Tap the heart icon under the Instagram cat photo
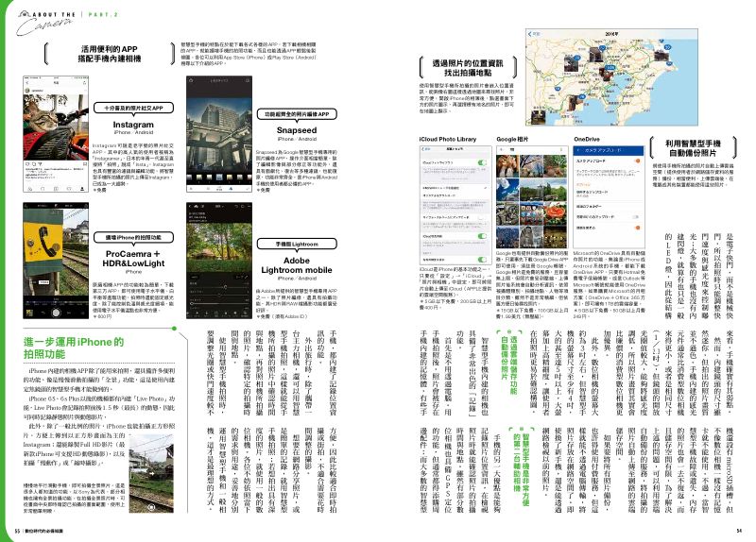The width and height of the screenshot is (756, 542). pyautogui.click(x=27, y=163)
